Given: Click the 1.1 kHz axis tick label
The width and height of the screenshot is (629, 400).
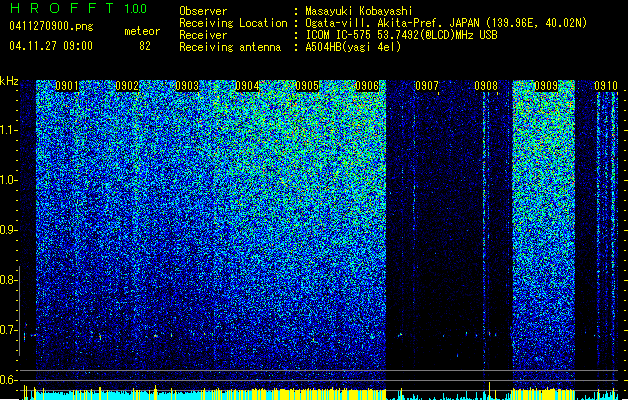Looking at the screenshot, I should click(x=7, y=130).
